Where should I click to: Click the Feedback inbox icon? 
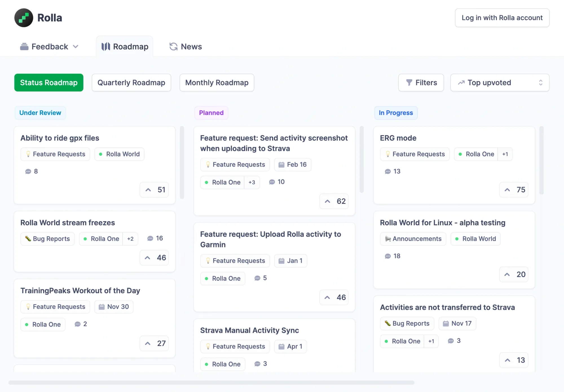click(x=25, y=46)
